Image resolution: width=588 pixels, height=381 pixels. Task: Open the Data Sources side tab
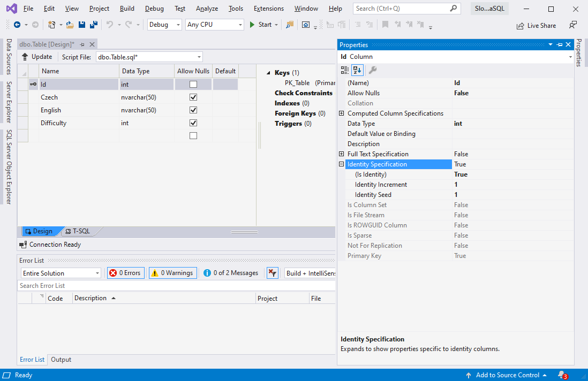pyautogui.click(x=9, y=57)
